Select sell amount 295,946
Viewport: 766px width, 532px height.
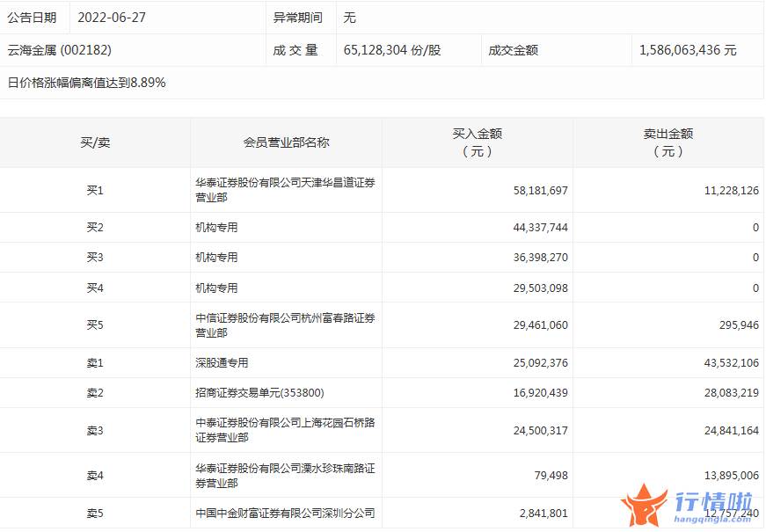point(739,325)
